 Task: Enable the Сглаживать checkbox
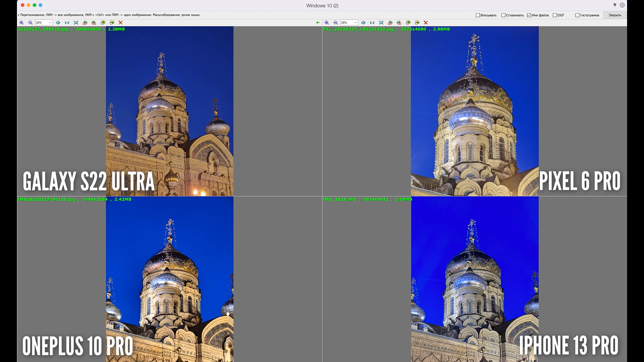pyautogui.click(x=503, y=15)
